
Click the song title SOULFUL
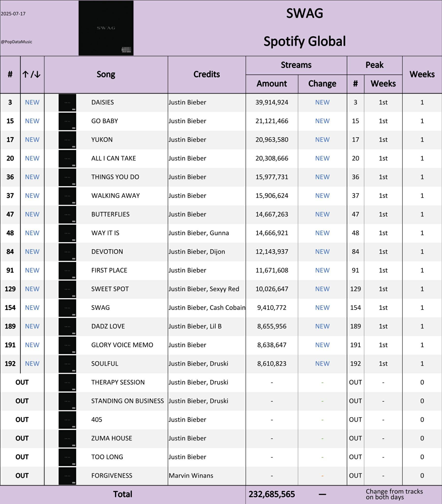105,364
